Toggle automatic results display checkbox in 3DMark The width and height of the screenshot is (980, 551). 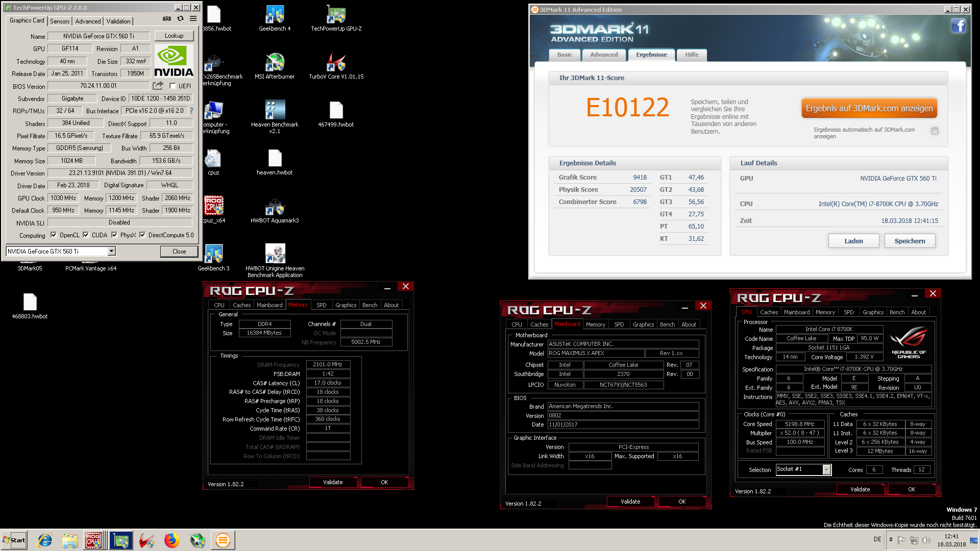[935, 131]
